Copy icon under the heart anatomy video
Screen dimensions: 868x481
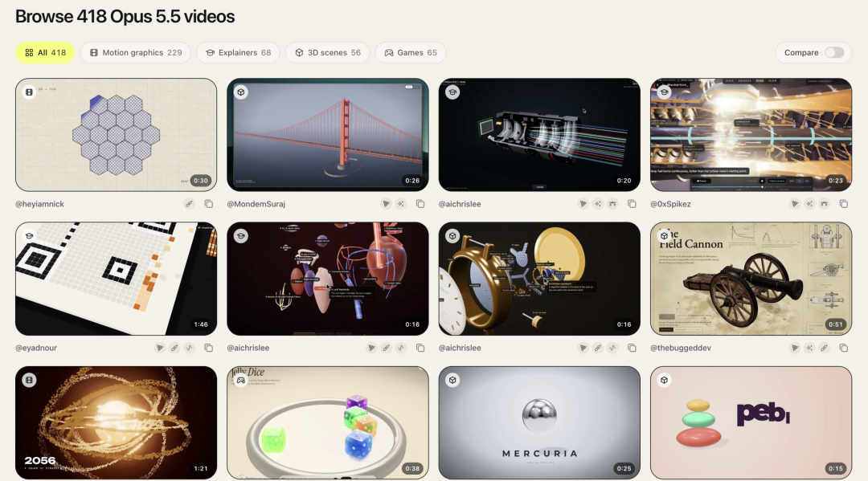(420, 348)
